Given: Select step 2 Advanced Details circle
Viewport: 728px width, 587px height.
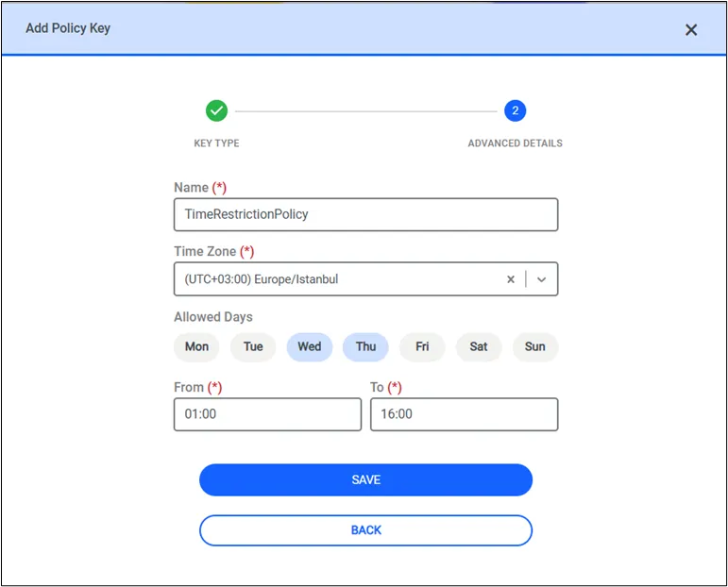Looking at the screenshot, I should pos(515,111).
